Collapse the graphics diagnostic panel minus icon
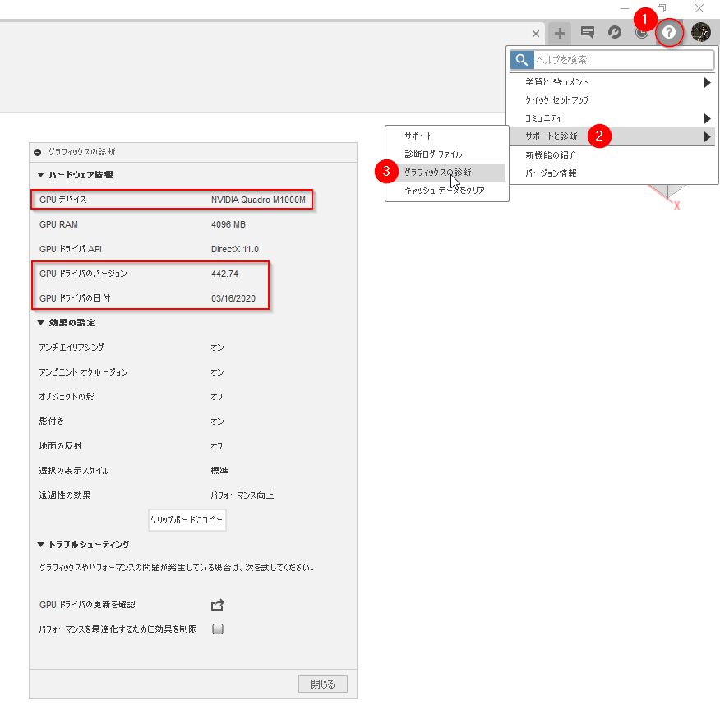Screen dimensions: 720x728 [38, 152]
